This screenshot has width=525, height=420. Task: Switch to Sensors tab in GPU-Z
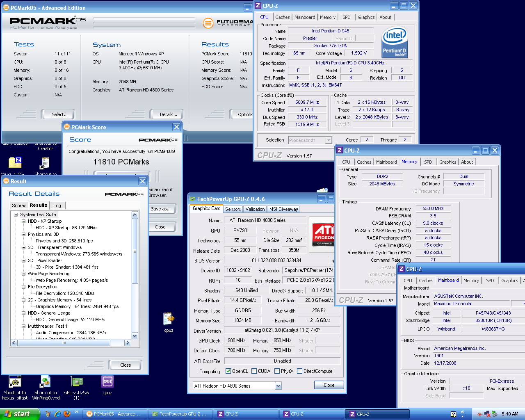click(233, 209)
